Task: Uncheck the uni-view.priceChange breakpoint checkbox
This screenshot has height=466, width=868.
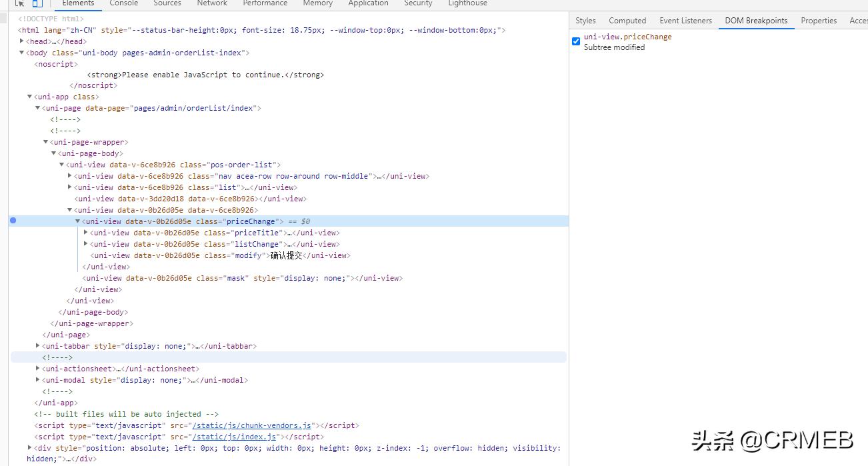Action: pyautogui.click(x=576, y=41)
